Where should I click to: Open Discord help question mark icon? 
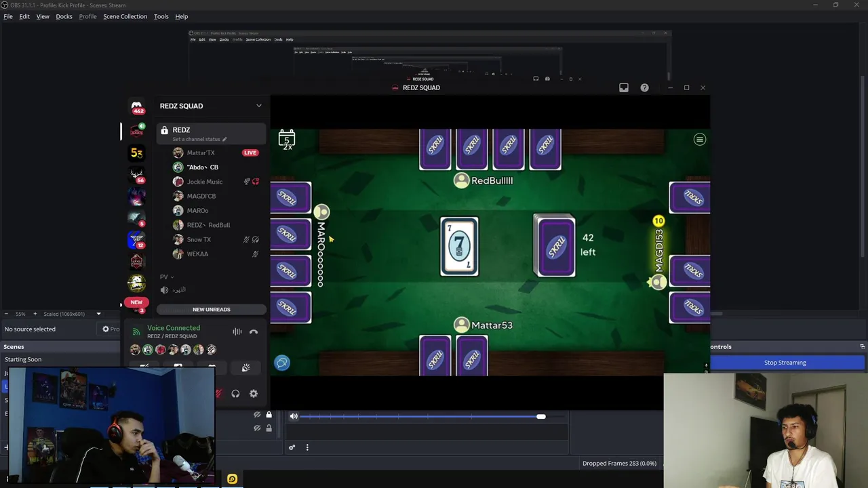[x=644, y=87]
